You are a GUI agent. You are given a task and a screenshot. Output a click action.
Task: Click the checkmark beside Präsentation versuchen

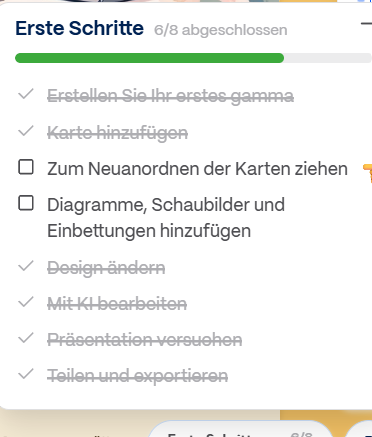(26, 338)
